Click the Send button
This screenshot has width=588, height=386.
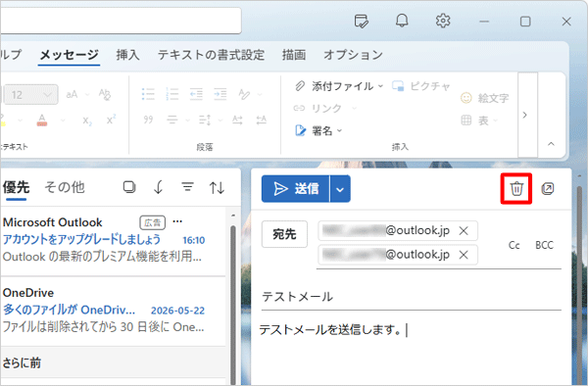click(x=296, y=188)
